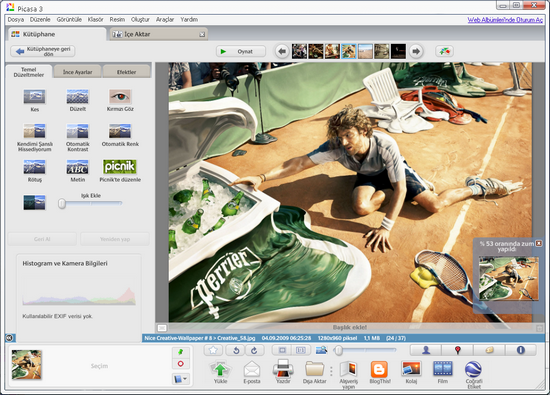Post with the BlogThis! icon

[x=380, y=369]
